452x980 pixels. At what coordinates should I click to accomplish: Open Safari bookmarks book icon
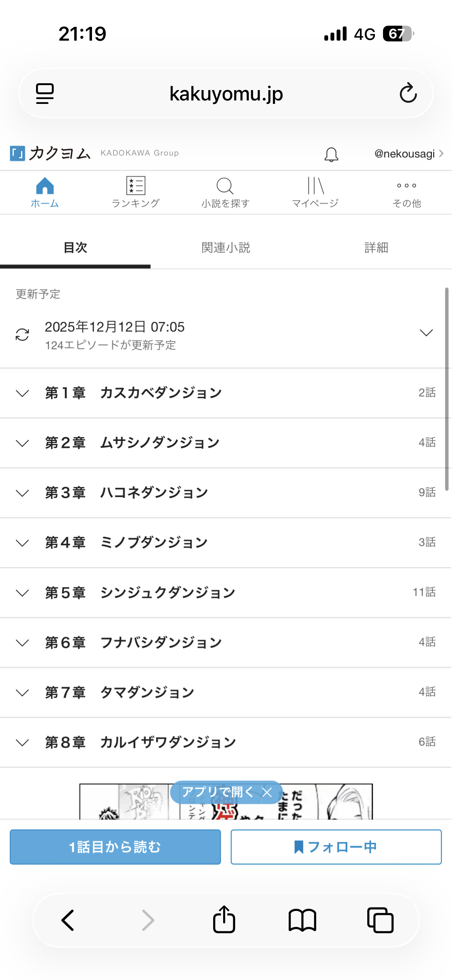(302, 920)
